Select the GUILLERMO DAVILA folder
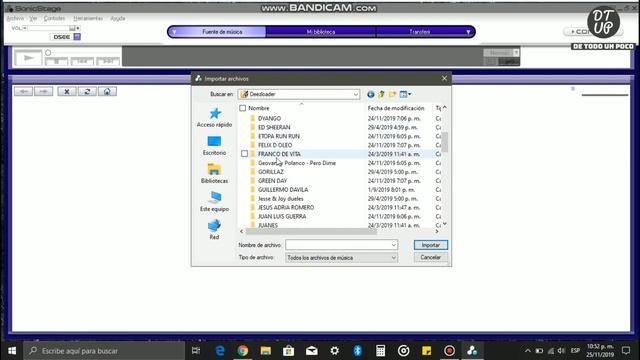Viewport: 640px width, 360px height. [283, 190]
